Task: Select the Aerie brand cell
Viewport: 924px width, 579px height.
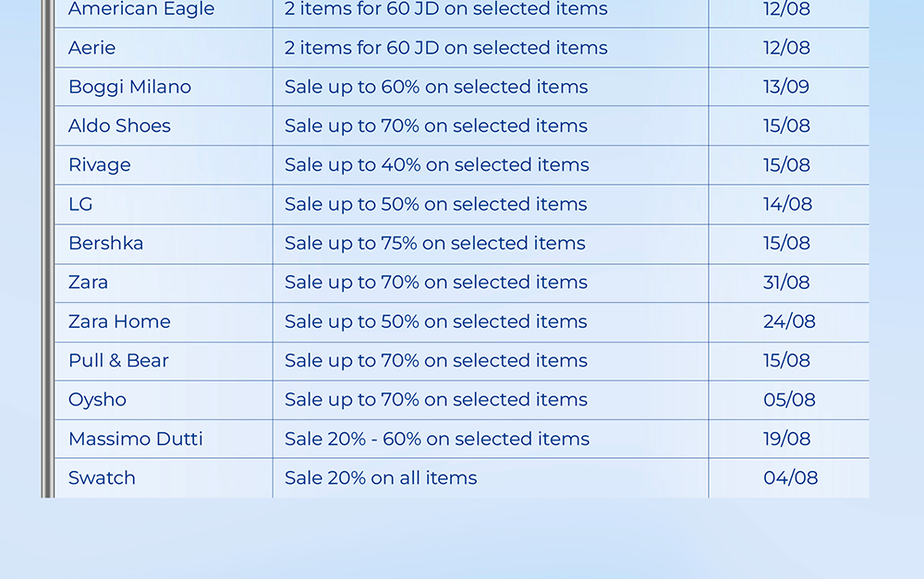Action: pyautogui.click(x=92, y=48)
